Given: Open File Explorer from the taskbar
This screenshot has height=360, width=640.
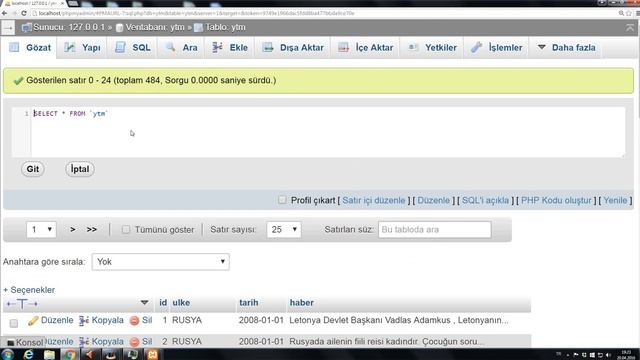Looking at the screenshot, I should 49,354.
